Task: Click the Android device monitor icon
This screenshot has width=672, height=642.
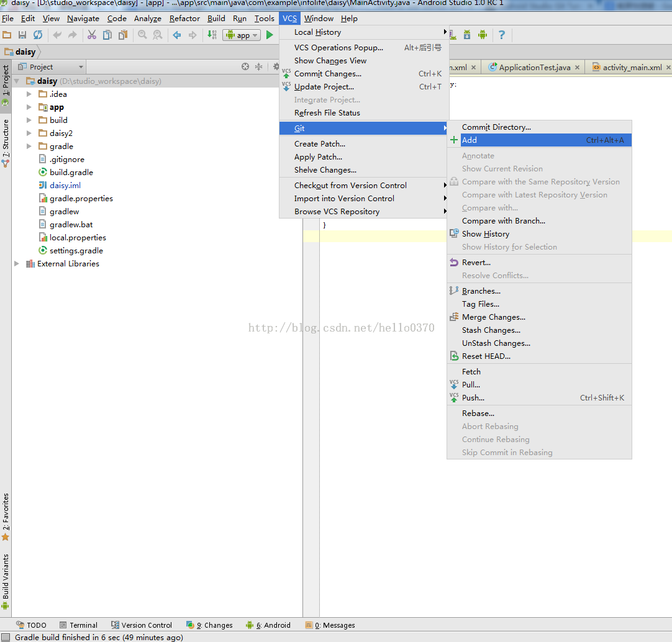Action: (483, 35)
